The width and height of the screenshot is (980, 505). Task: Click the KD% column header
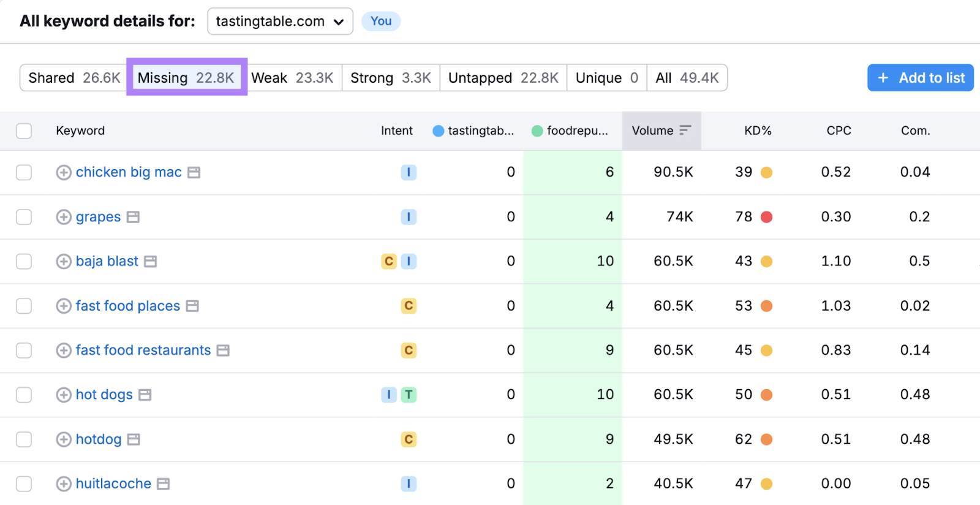758,131
